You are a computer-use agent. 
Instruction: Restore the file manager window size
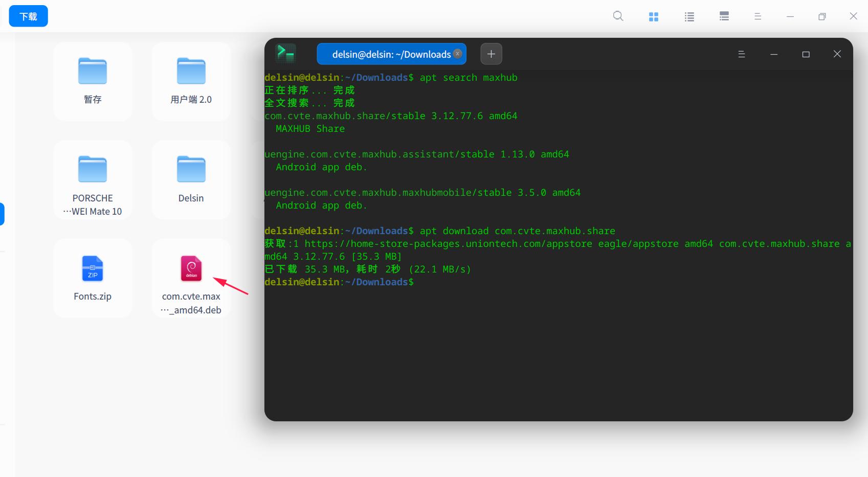coord(822,16)
